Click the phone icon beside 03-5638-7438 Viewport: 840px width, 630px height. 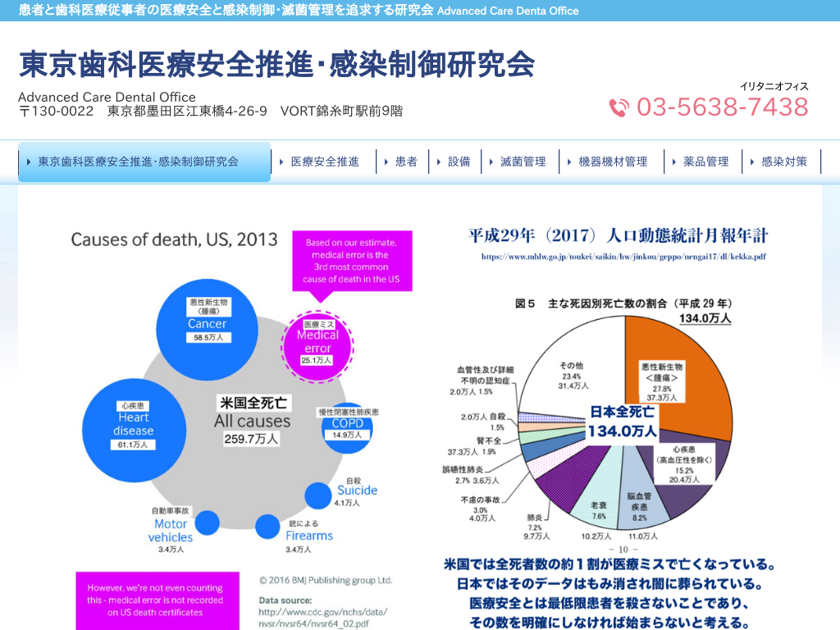click(619, 107)
